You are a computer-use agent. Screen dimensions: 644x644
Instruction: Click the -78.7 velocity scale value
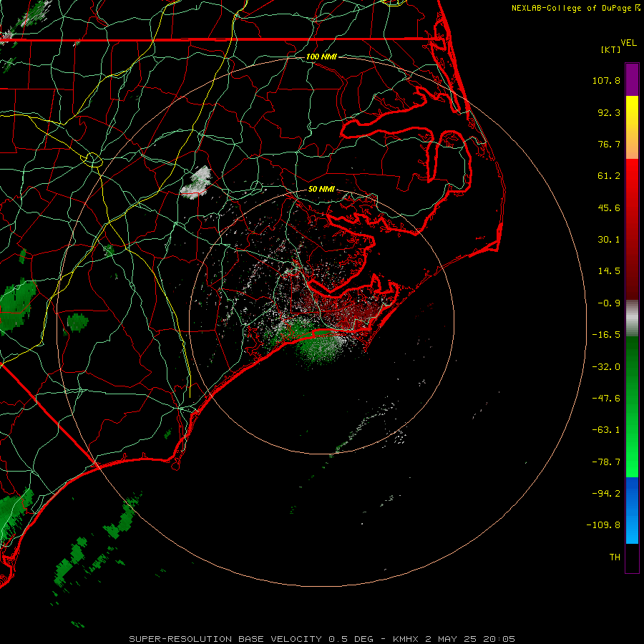coord(606,462)
